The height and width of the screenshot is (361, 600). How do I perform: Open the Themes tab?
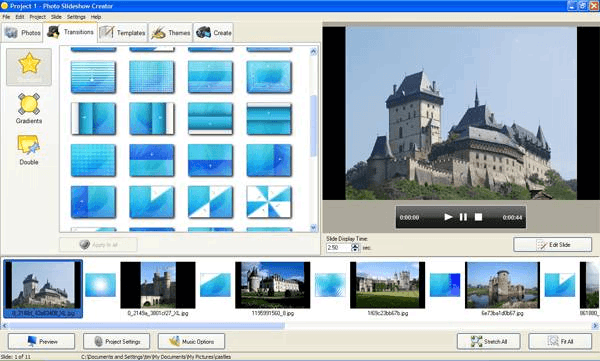[171, 33]
